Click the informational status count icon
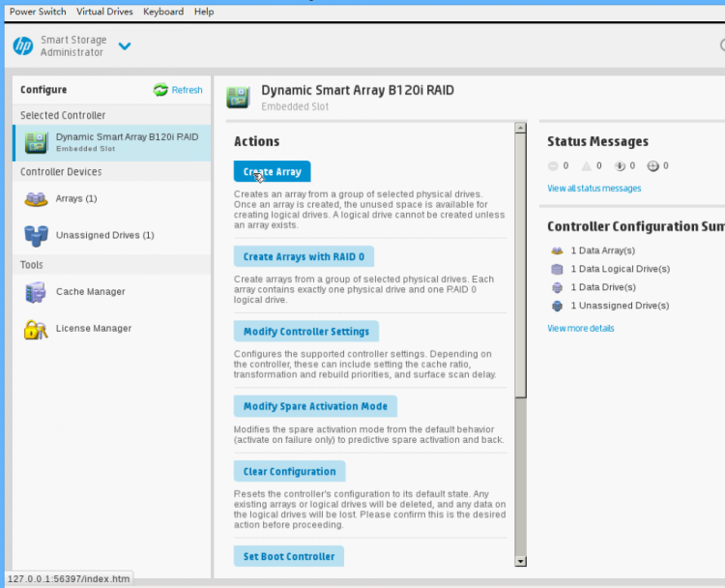Screen dimensions: 725x588 [620, 166]
